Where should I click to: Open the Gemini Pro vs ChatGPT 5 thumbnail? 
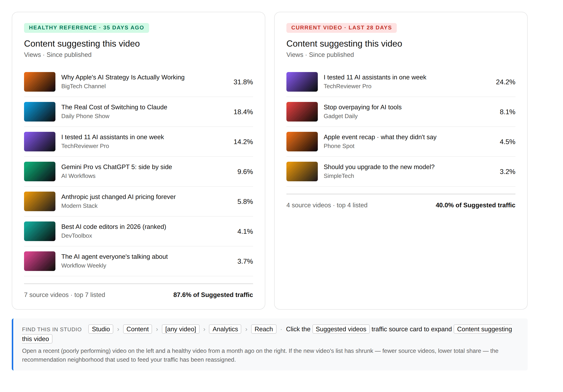point(40,171)
